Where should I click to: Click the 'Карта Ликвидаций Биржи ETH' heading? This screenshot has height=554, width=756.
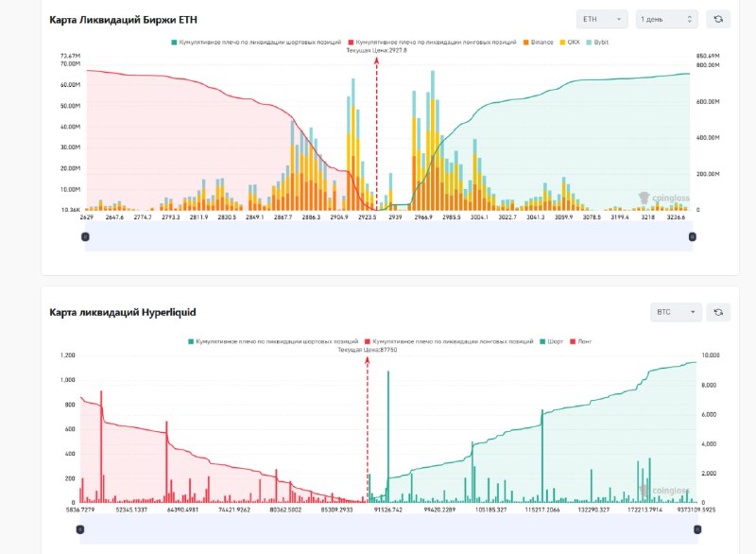click(x=124, y=19)
